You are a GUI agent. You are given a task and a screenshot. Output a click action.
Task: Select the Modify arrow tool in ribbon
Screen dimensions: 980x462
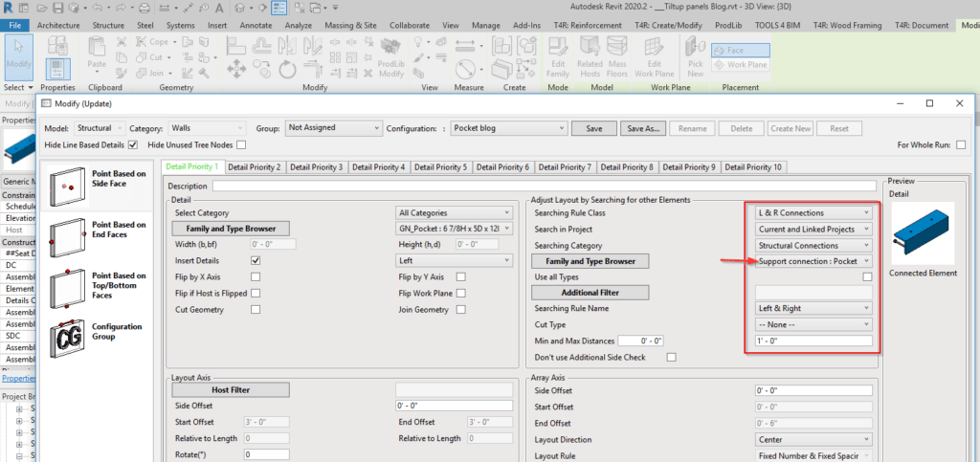19,56
